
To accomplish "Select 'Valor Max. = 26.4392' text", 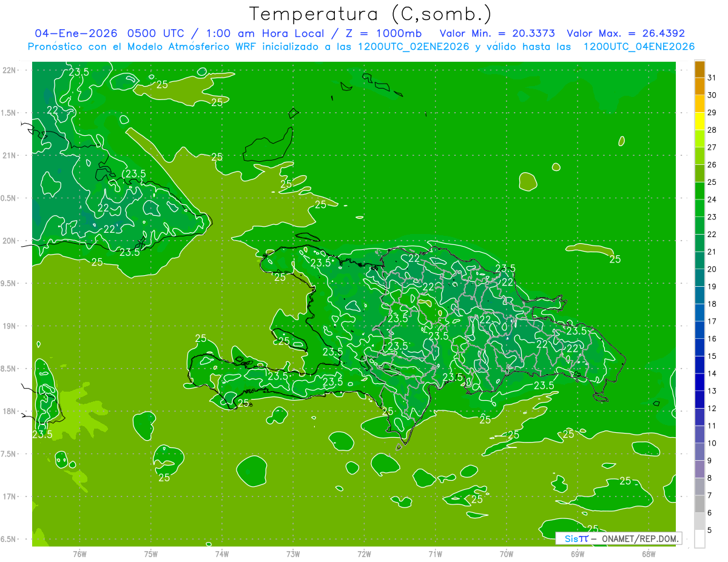I will click(x=625, y=33).
